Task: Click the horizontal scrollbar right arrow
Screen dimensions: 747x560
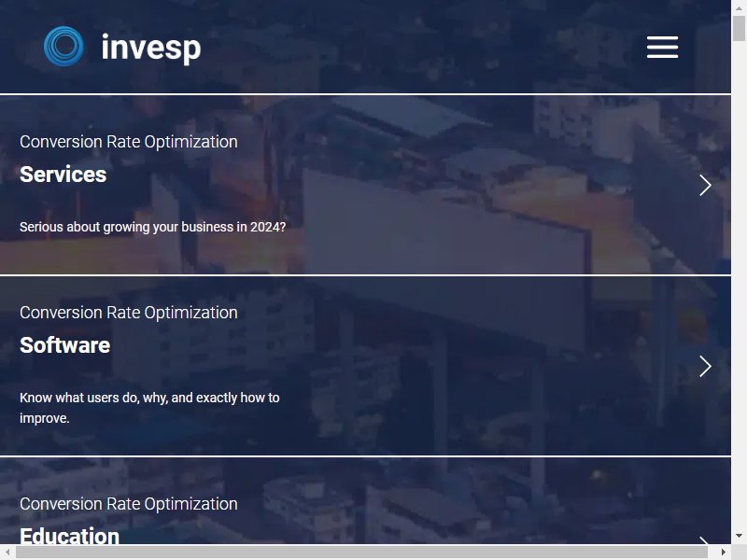Action: [723, 552]
